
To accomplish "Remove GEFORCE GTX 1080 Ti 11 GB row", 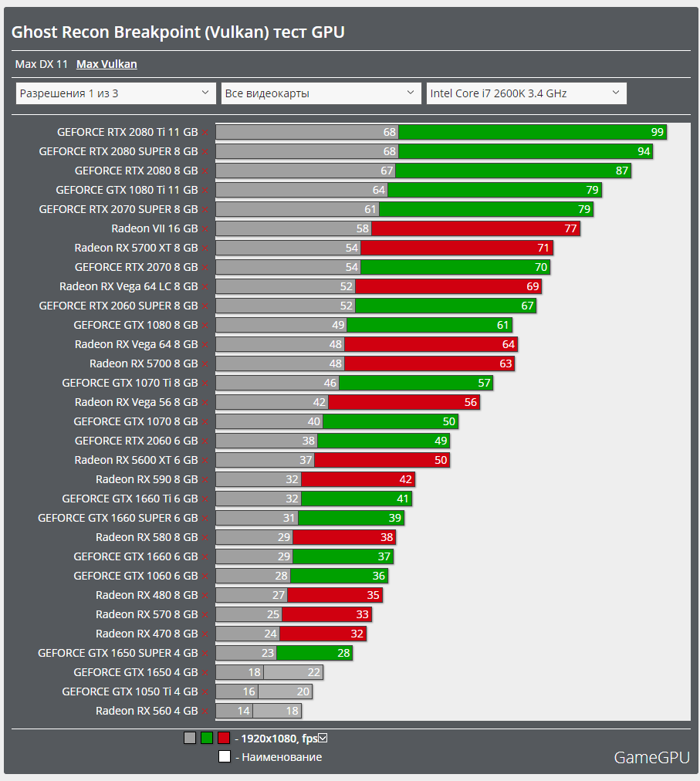I will point(205,191).
